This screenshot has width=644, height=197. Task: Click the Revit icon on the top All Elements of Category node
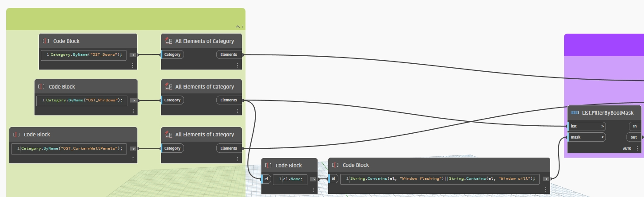[x=168, y=41]
